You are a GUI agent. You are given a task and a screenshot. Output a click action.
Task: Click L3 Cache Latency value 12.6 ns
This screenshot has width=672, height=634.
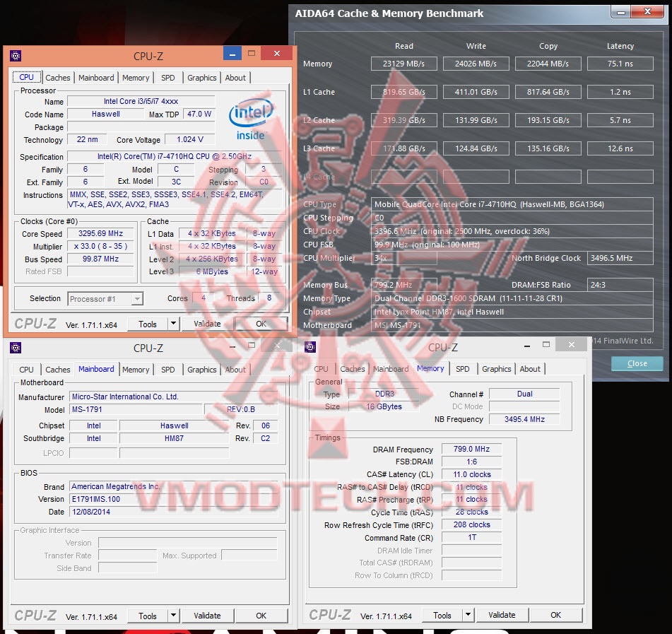620,148
